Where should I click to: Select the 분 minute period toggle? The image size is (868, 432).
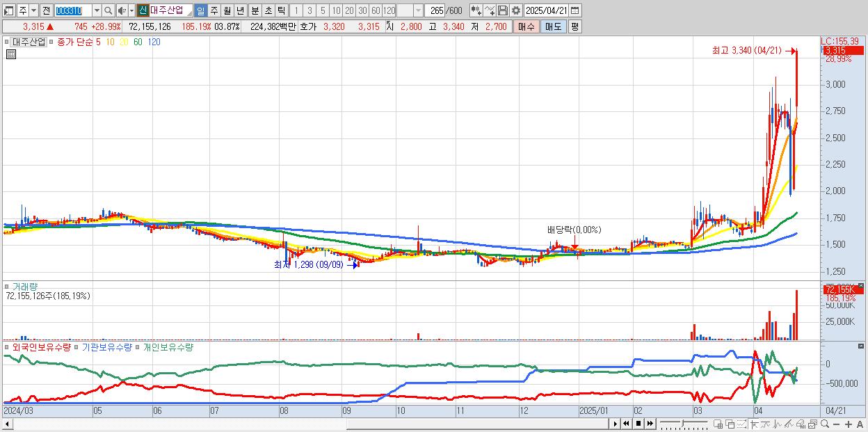click(x=255, y=10)
